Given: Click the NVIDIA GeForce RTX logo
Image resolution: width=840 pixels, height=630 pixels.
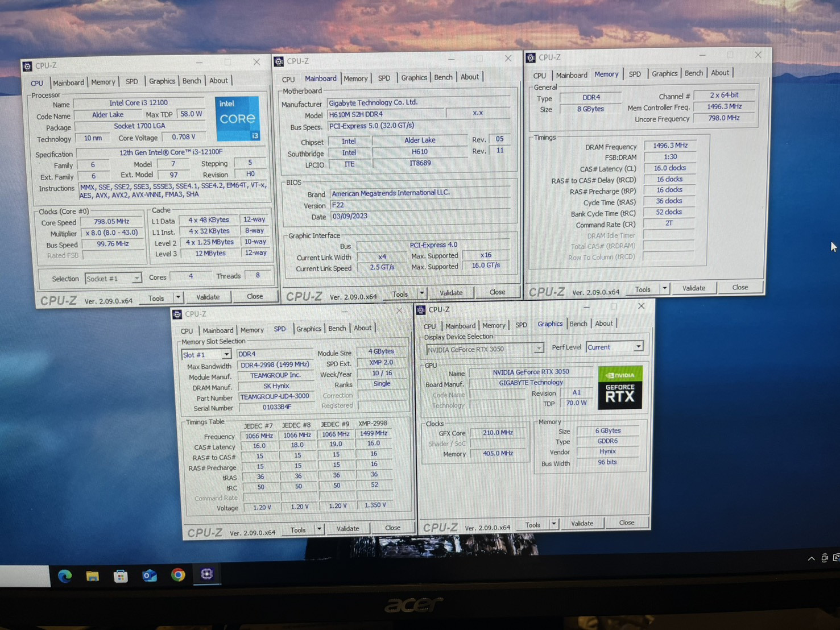Looking at the screenshot, I should 619,388.
